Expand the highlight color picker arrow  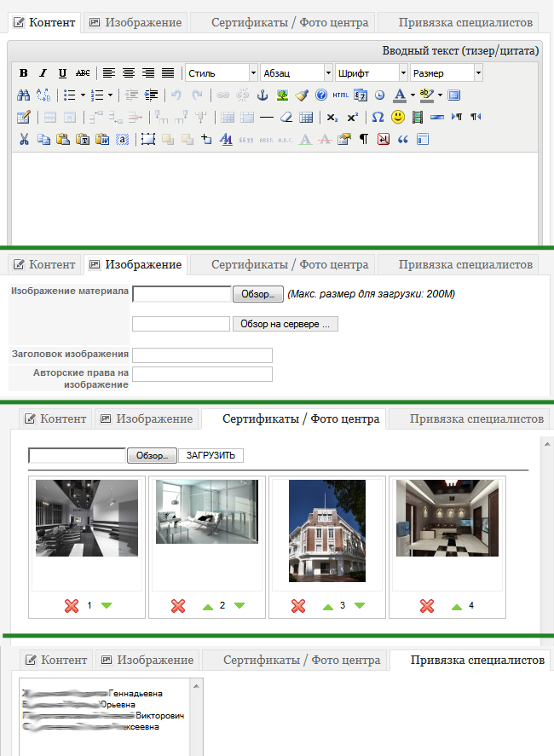coord(440,95)
